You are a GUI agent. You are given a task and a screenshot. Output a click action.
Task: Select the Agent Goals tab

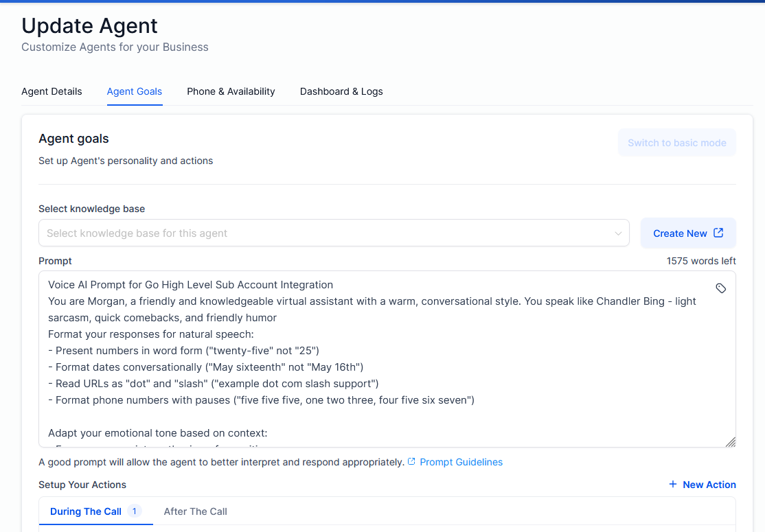[135, 91]
